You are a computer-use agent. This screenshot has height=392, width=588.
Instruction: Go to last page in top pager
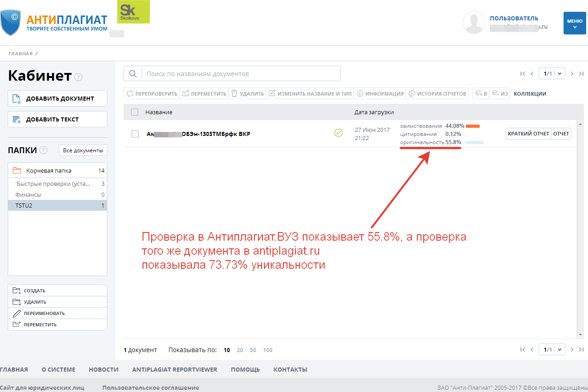pyautogui.click(x=581, y=73)
